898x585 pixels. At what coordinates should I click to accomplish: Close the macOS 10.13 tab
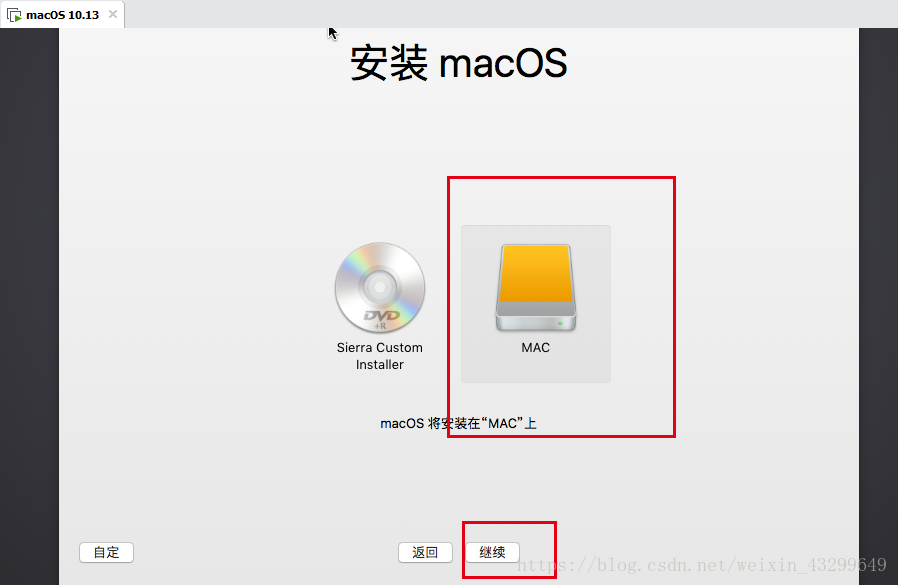click(x=113, y=14)
